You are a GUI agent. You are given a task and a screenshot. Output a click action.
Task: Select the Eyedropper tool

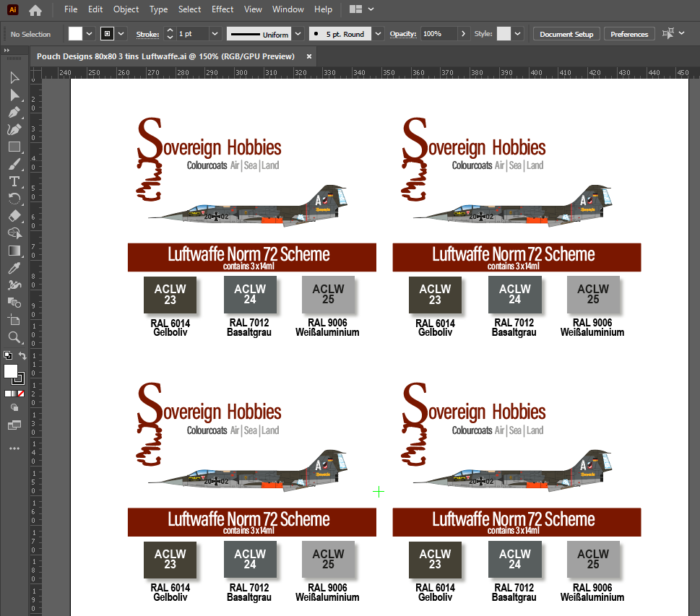[14, 268]
